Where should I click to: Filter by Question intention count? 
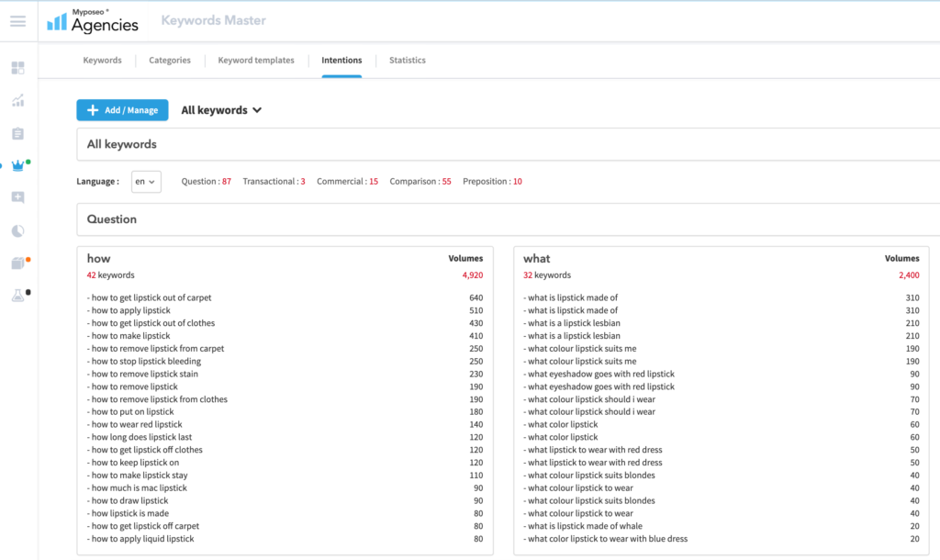point(207,181)
